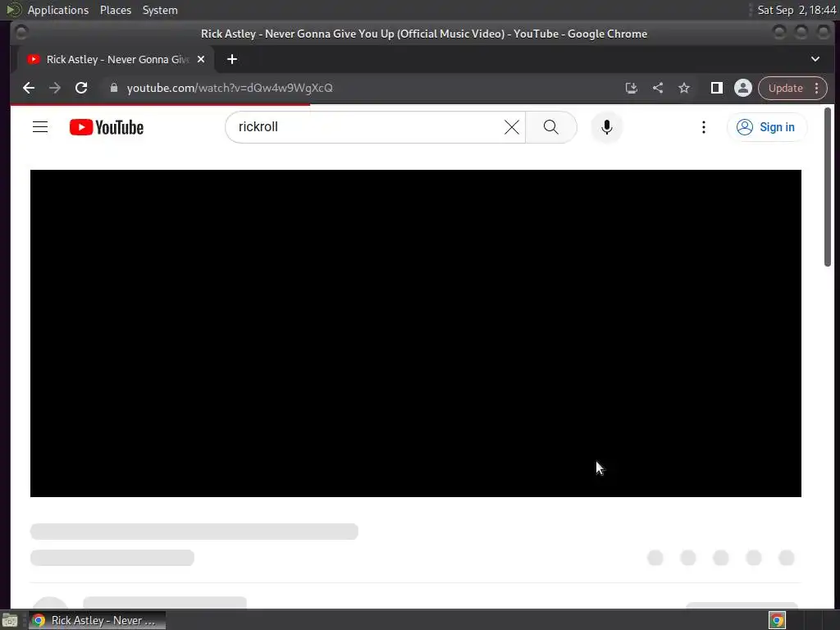Screen dimensions: 840x630
Task: Click the page vertical scrollbar thumb
Action: pos(828,186)
